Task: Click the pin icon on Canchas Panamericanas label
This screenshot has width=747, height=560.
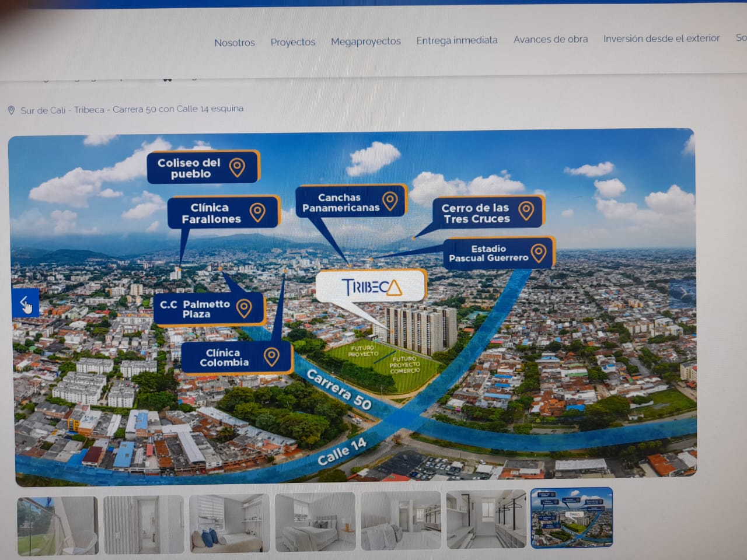Action: 390,201
